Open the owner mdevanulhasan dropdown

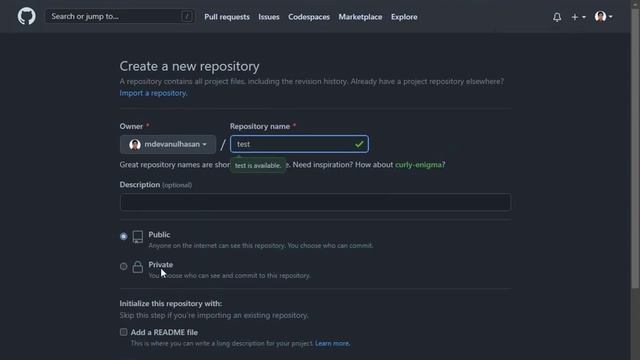click(x=168, y=144)
